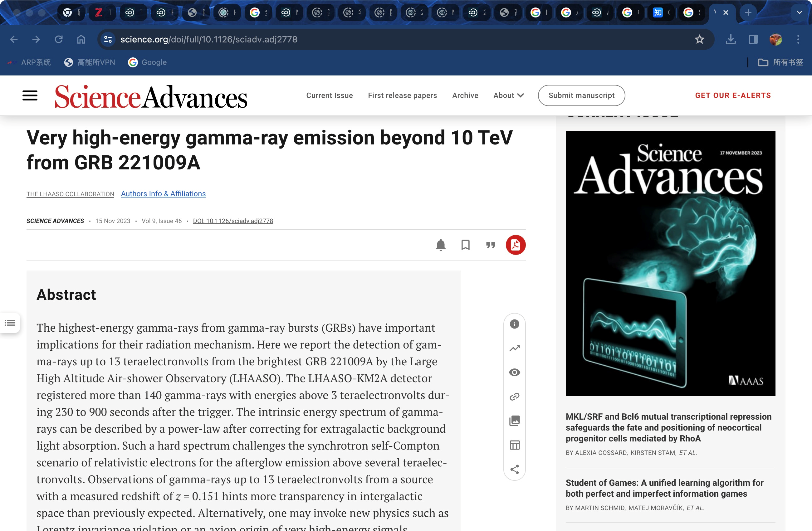This screenshot has height=531, width=812.
Task: Click GET OUR E-ALERTS link
Action: point(733,95)
